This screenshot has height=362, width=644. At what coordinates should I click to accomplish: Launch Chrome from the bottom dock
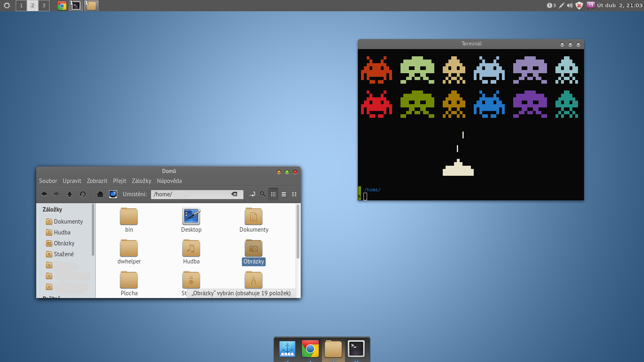click(x=310, y=349)
